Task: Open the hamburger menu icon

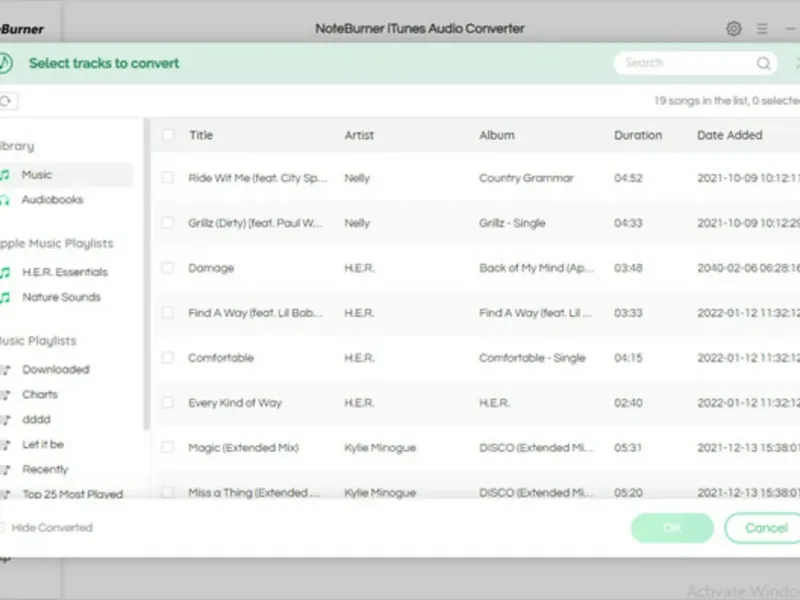Action: point(762,29)
